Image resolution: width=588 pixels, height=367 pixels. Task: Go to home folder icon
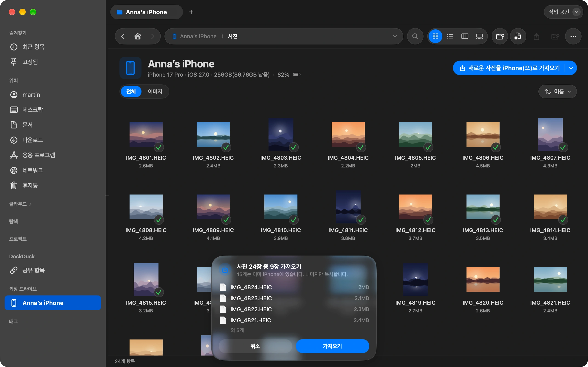(138, 36)
